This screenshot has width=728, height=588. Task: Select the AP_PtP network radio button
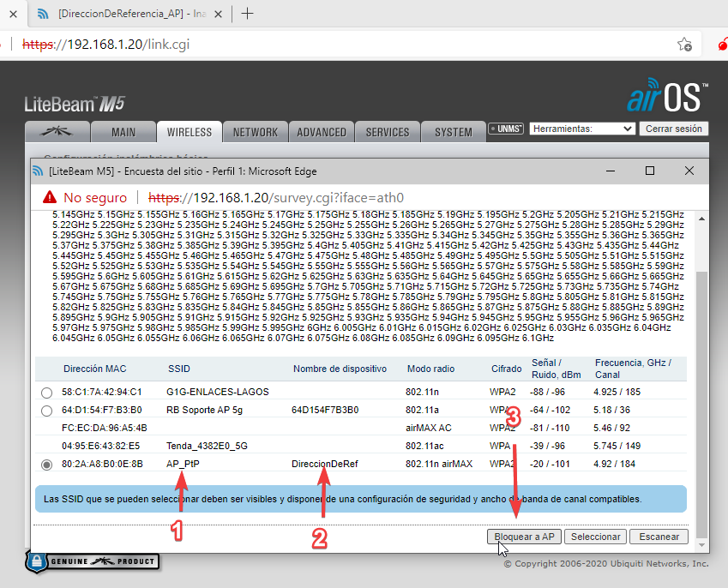coord(46,464)
